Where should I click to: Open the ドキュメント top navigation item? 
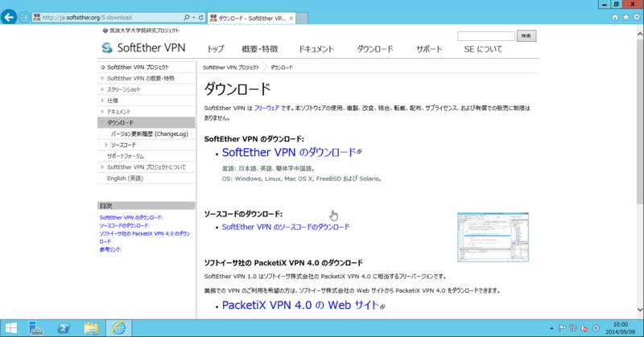316,49
